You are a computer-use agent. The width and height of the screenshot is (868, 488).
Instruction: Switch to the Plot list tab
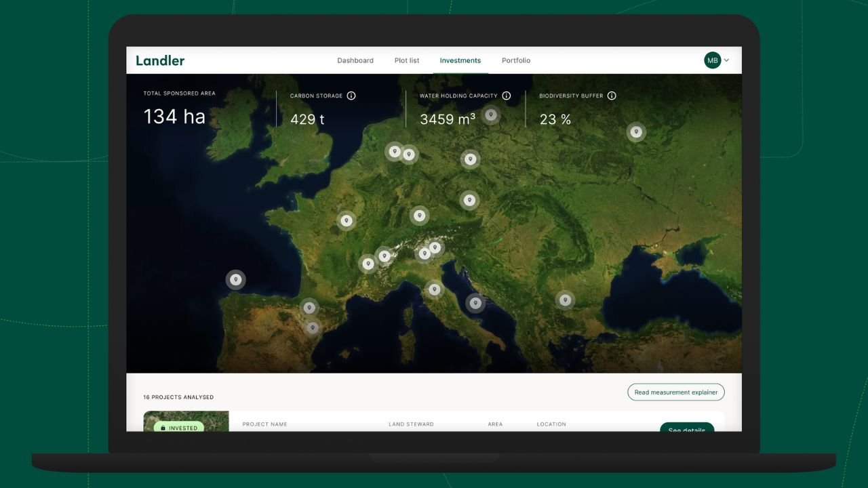coord(406,60)
